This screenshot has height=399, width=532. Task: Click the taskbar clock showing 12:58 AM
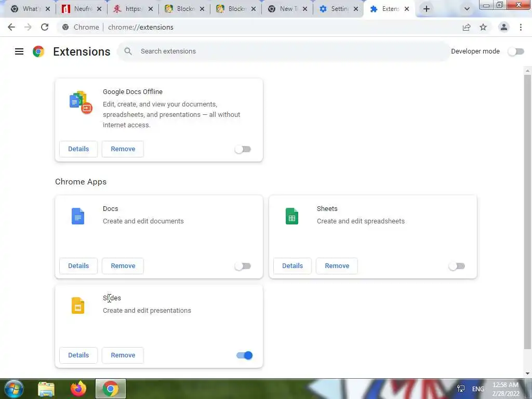(506, 389)
